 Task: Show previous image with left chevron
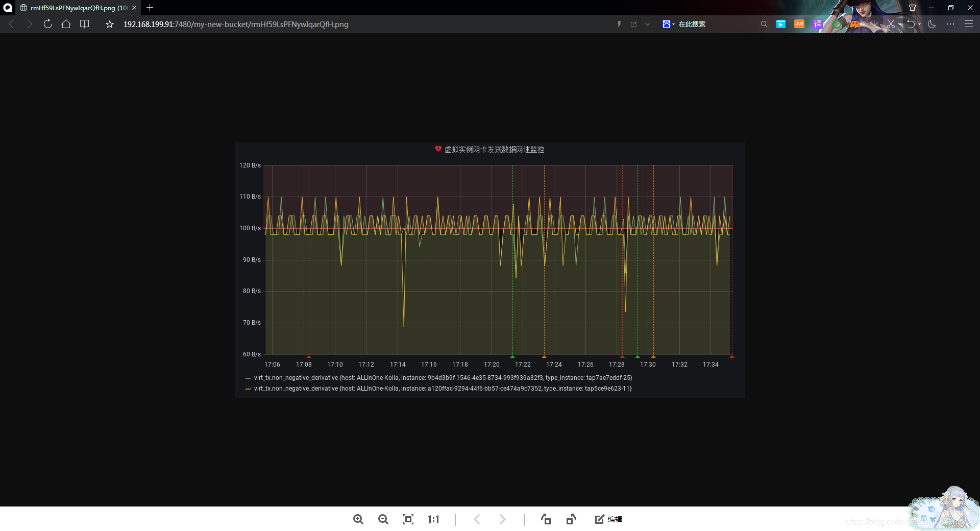[x=477, y=519]
